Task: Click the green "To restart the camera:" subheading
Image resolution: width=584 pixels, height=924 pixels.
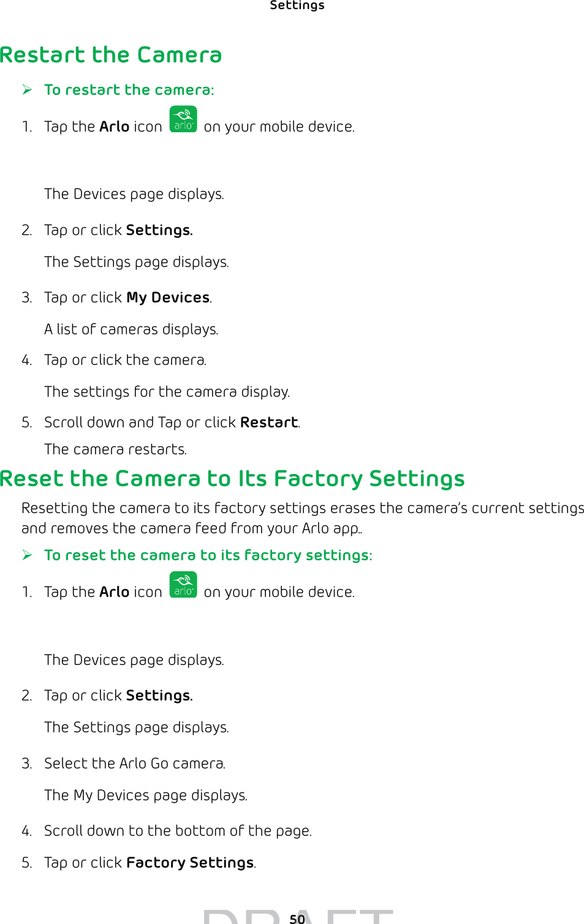Action: pyautogui.click(x=129, y=90)
